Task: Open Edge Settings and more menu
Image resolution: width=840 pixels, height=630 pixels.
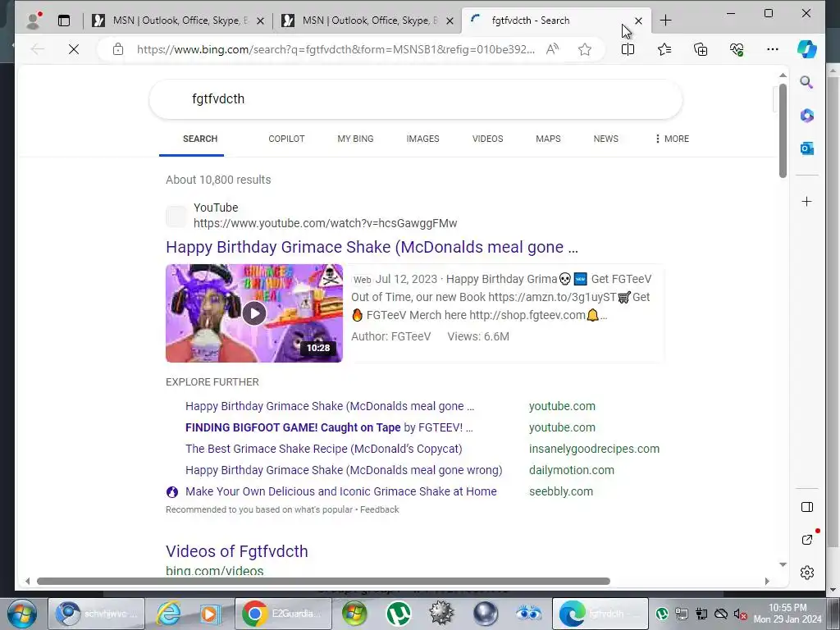Action: point(772,49)
